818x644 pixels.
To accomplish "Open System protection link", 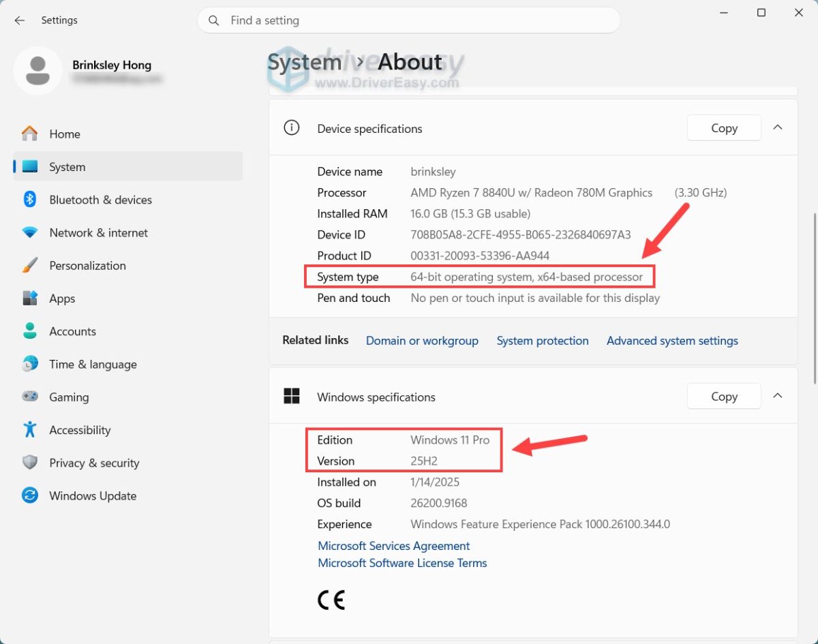I will coord(543,341).
